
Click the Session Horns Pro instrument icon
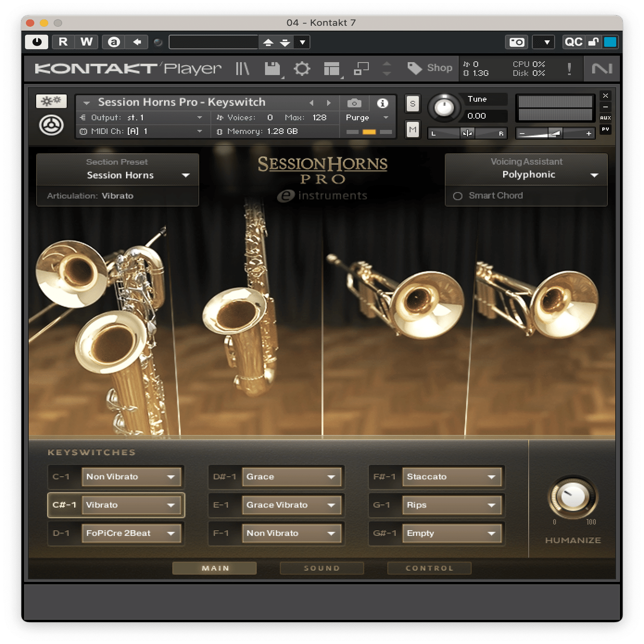coord(51,125)
